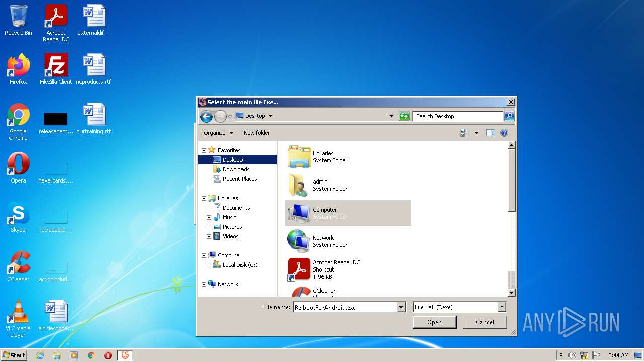Click the volume speaker icon in the system tray

pyautogui.click(x=572, y=355)
